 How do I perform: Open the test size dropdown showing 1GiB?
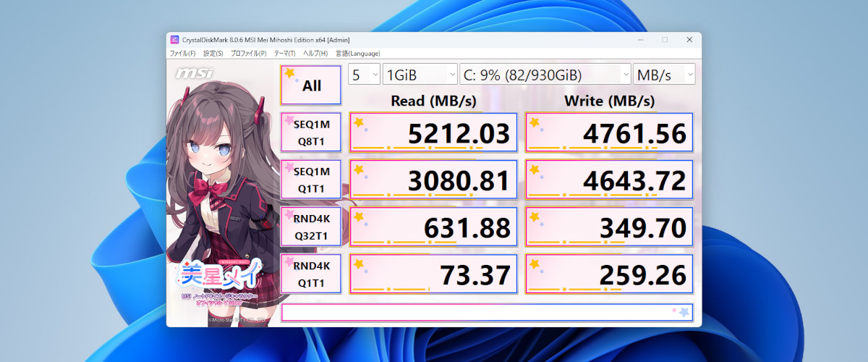point(420,75)
